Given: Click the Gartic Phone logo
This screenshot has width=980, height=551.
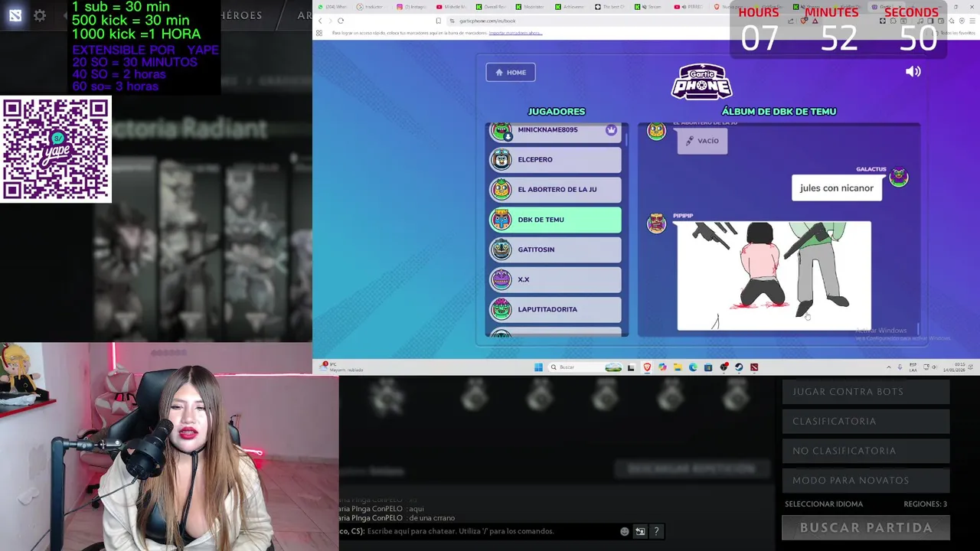Looking at the screenshot, I should coord(702,82).
